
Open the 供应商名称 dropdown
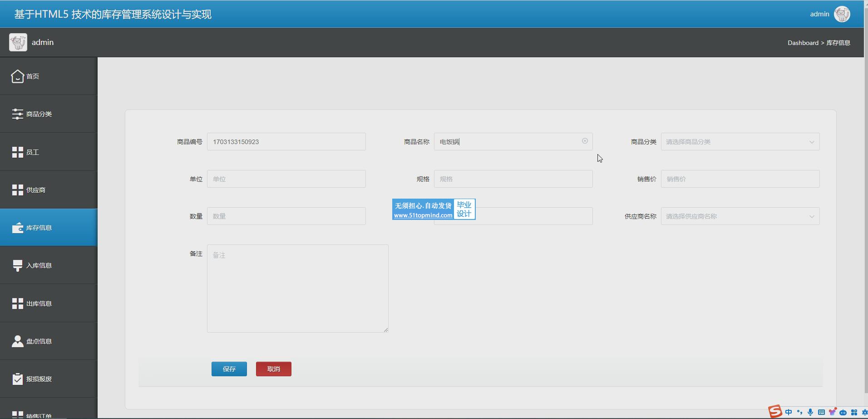coord(740,216)
